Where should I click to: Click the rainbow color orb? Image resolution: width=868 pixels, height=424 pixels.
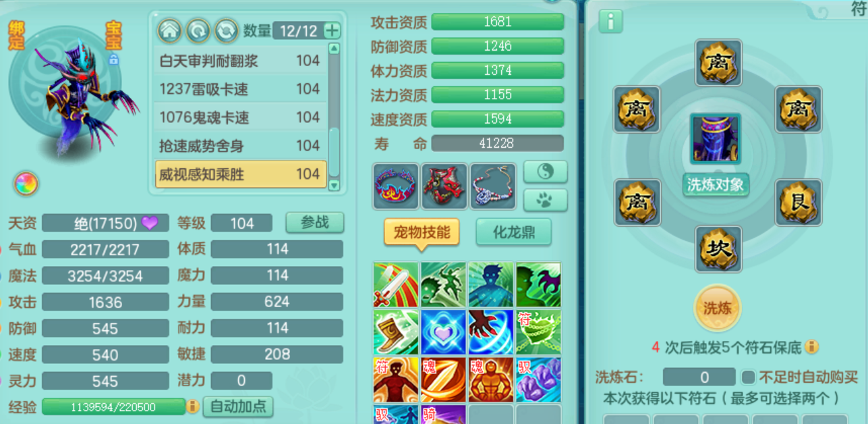tap(26, 184)
